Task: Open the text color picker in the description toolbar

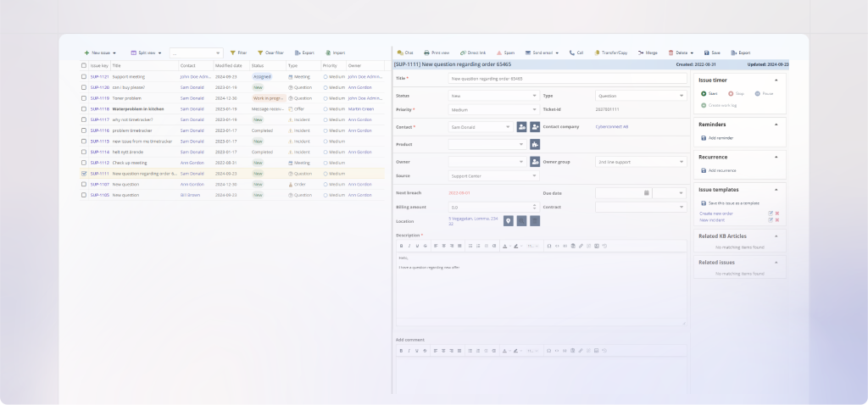Action: click(x=505, y=246)
